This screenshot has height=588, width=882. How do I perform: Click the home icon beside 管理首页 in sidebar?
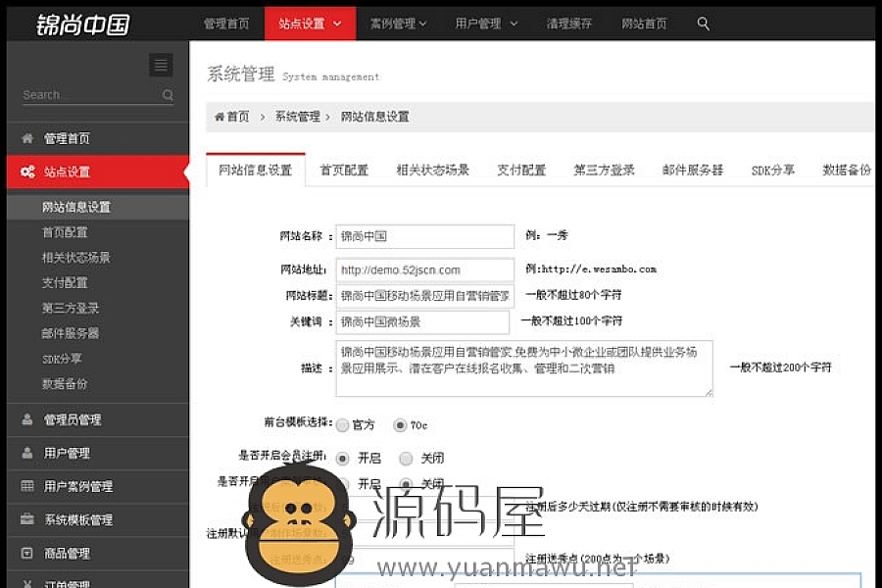[x=27, y=138]
